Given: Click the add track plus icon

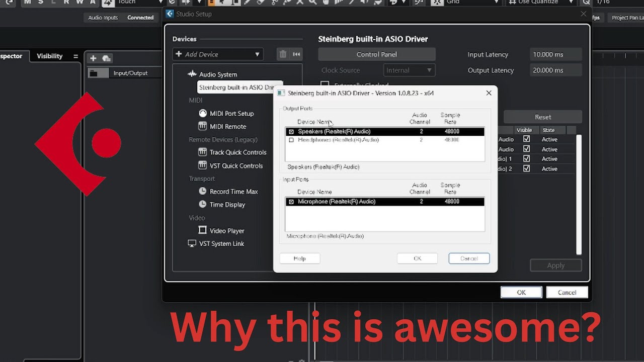Looking at the screenshot, I should click(x=93, y=58).
